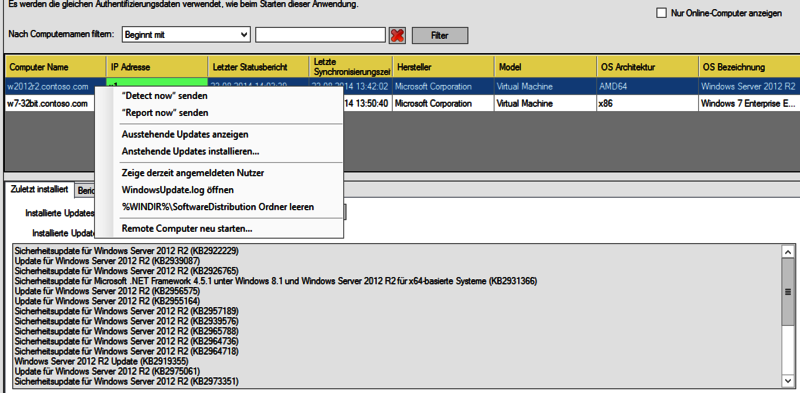Screen dimensions: 800x393
Task: Choose '"Detect now" senden' from context menu
Action: (165, 95)
